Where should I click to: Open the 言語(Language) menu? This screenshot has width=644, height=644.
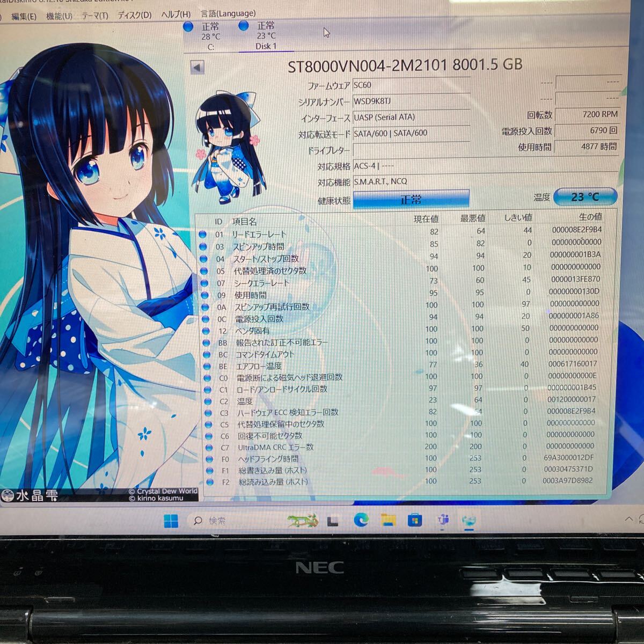click(x=228, y=13)
